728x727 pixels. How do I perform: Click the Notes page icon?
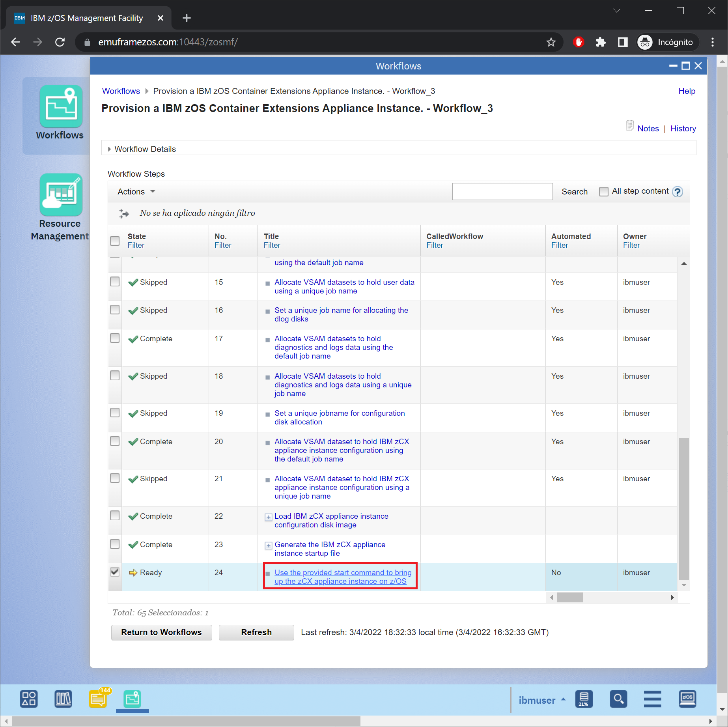click(630, 126)
